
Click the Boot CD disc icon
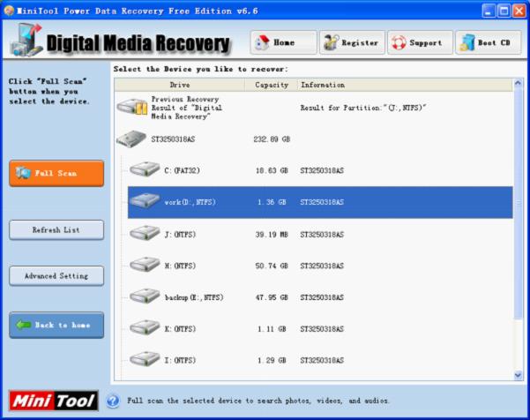(x=467, y=43)
